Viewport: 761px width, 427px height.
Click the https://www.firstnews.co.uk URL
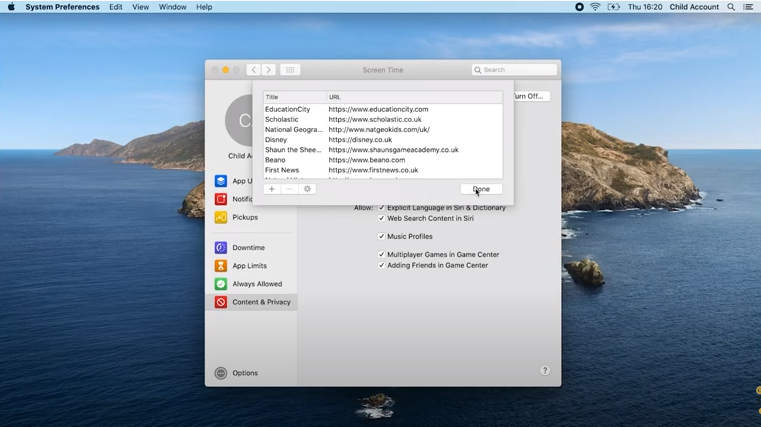[373, 170]
